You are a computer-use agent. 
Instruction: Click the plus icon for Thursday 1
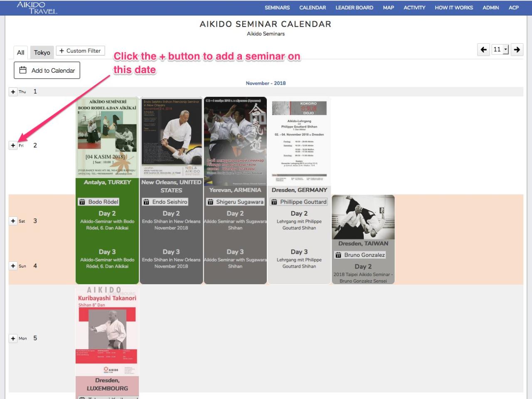click(13, 92)
